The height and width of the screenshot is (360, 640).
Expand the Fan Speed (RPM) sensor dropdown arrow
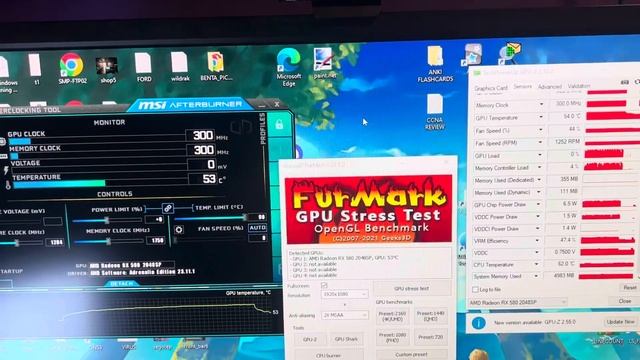point(540,142)
